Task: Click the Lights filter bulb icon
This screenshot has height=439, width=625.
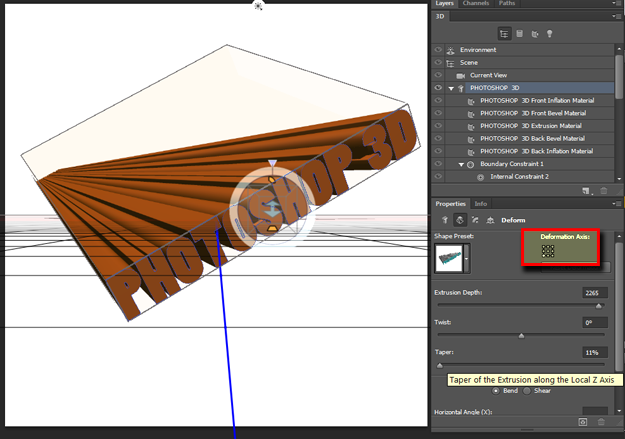Action: click(x=550, y=33)
